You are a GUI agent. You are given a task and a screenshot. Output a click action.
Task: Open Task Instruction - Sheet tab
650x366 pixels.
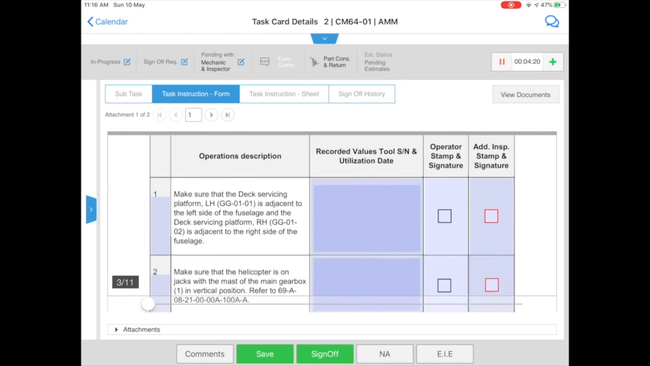(284, 94)
